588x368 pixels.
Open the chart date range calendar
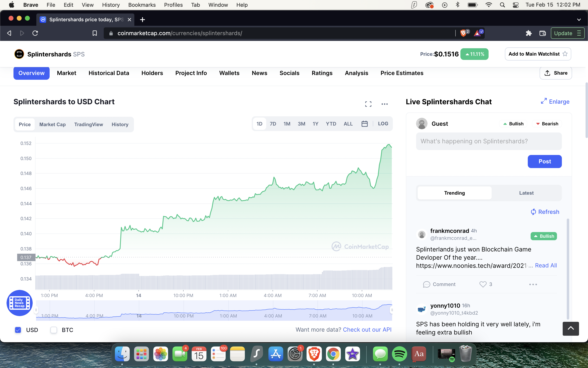click(x=364, y=124)
